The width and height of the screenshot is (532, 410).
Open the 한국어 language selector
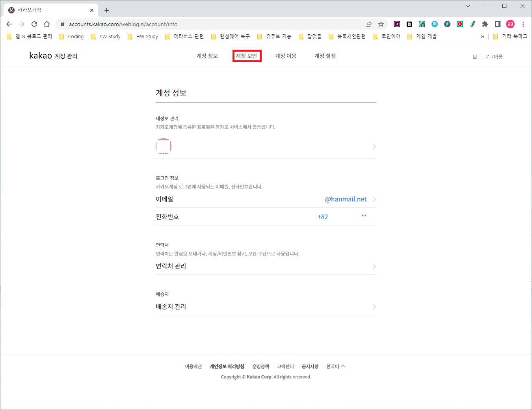(335, 366)
